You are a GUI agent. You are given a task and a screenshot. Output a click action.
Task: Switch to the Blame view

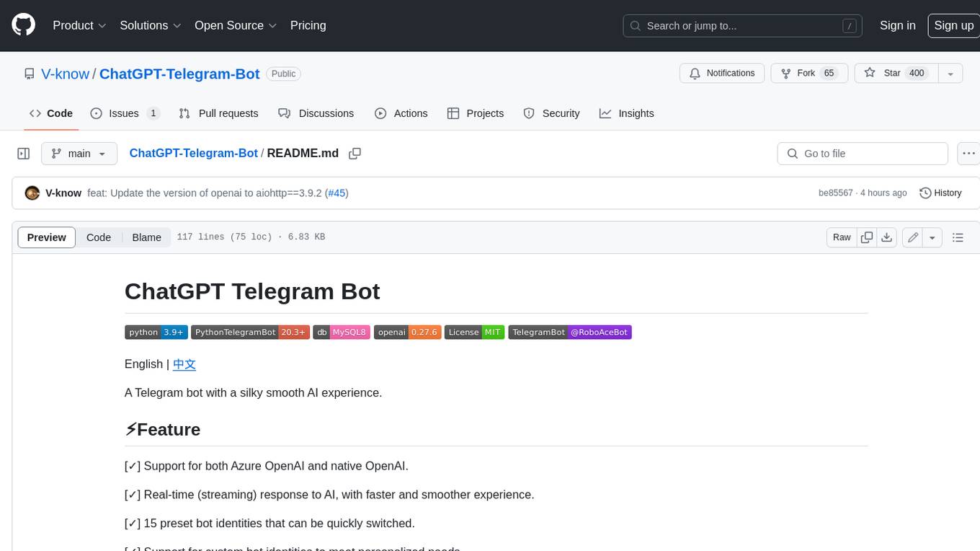click(x=146, y=237)
